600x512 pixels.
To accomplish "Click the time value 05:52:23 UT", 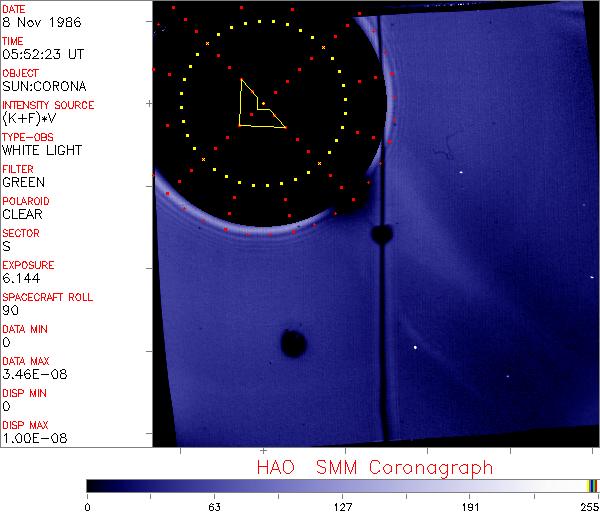I will [x=42, y=54].
